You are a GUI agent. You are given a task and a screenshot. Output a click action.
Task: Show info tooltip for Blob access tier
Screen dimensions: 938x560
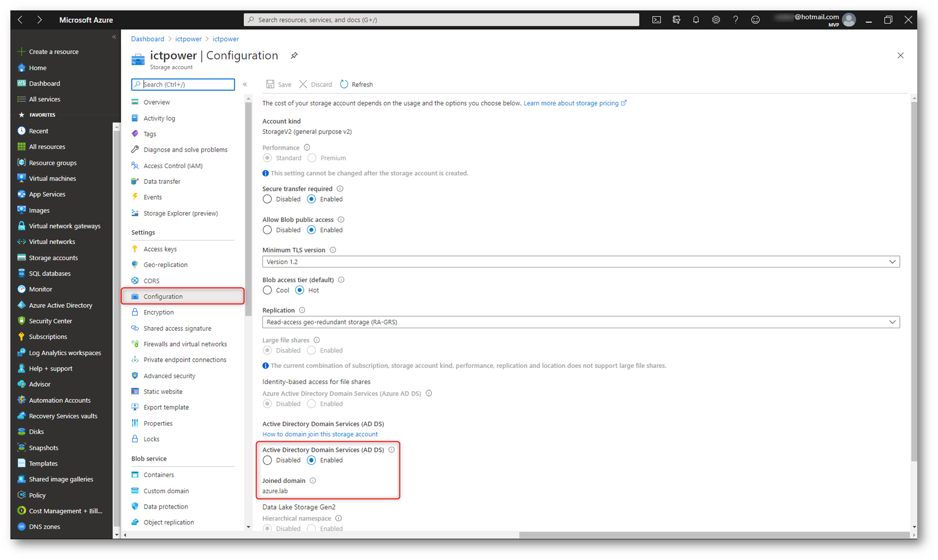pyautogui.click(x=341, y=280)
